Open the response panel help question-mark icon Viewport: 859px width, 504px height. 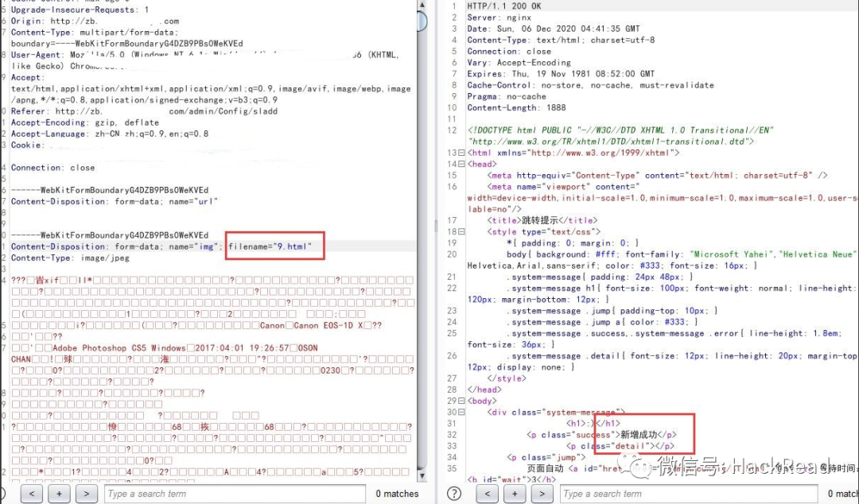[x=453, y=493]
